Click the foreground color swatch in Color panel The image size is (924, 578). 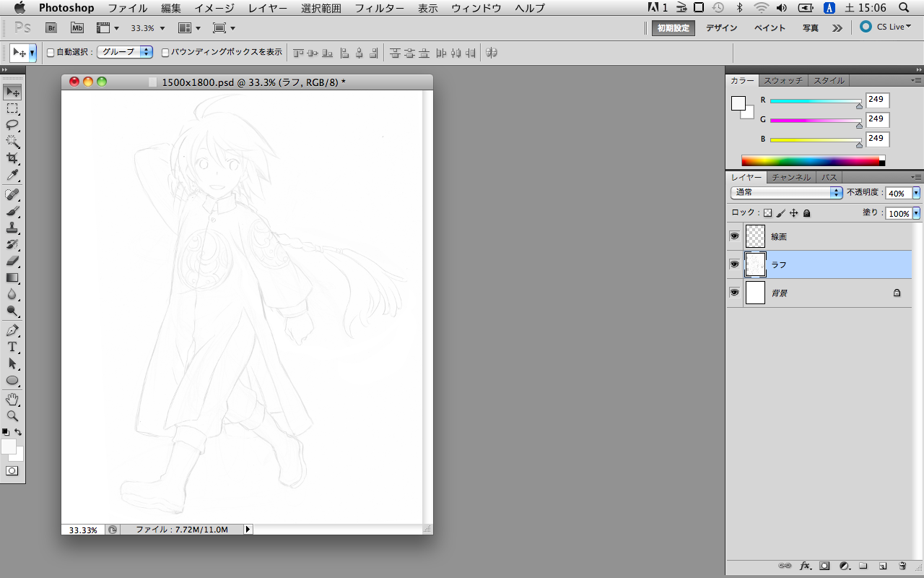click(x=738, y=103)
